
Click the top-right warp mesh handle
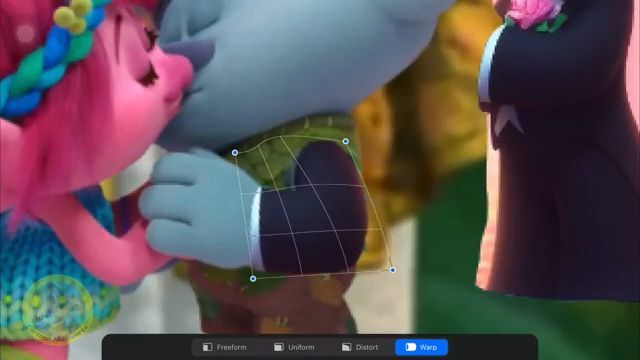pos(346,141)
